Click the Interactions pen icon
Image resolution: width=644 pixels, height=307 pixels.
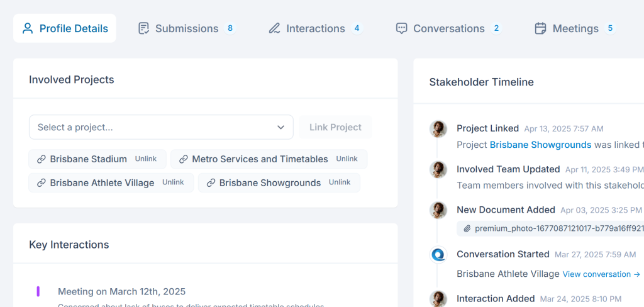click(275, 28)
